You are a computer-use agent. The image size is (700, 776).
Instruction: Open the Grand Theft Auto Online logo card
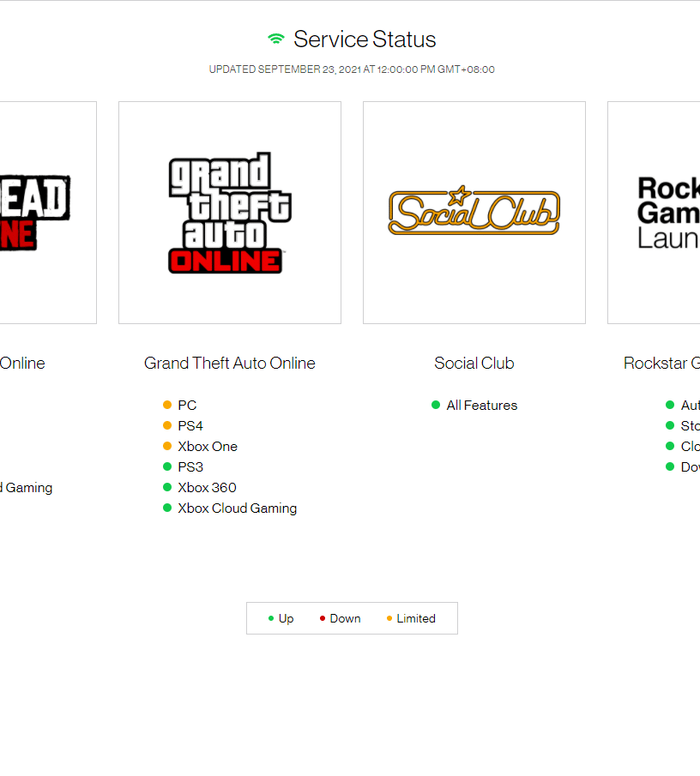click(230, 213)
